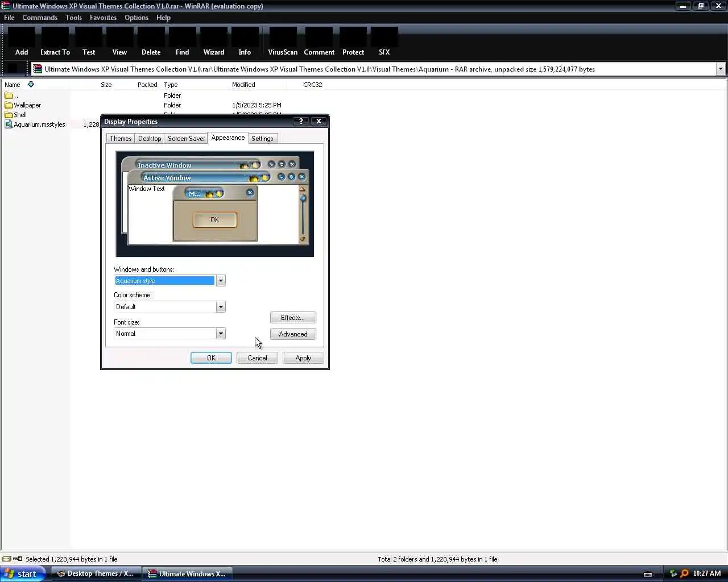The width and height of the screenshot is (728, 582).
Task: Click the Inactive Window title in the preview
Action: coord(164,165)
